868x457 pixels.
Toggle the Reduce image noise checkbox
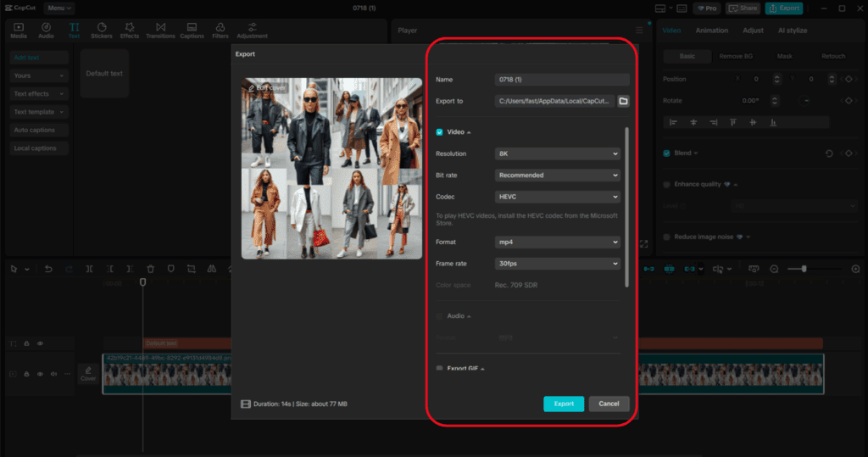(666, 237)
